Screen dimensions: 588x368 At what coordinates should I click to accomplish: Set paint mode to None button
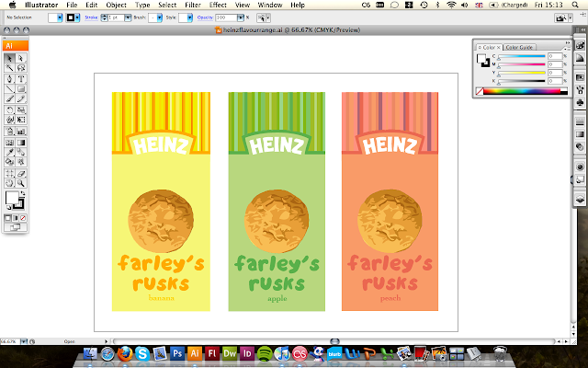coord(23,218)
